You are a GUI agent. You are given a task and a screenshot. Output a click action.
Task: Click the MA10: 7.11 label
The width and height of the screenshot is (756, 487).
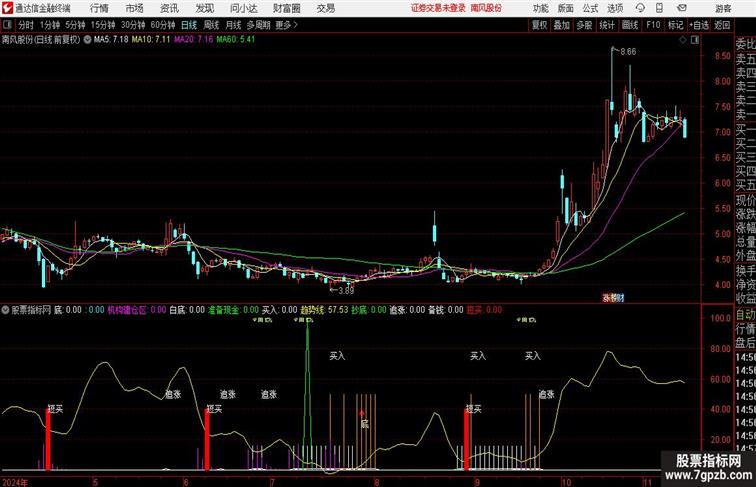pyautogui.click(x=151, y=40)
